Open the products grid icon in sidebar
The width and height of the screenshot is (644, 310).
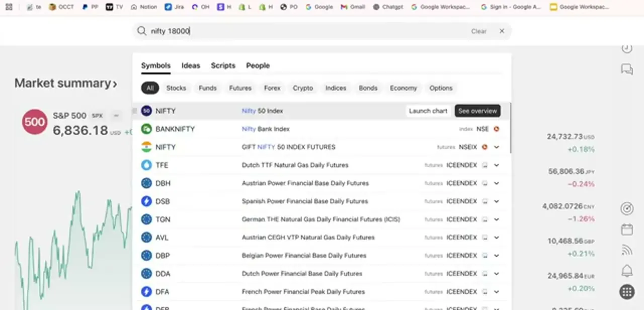[x=626, y=291]
